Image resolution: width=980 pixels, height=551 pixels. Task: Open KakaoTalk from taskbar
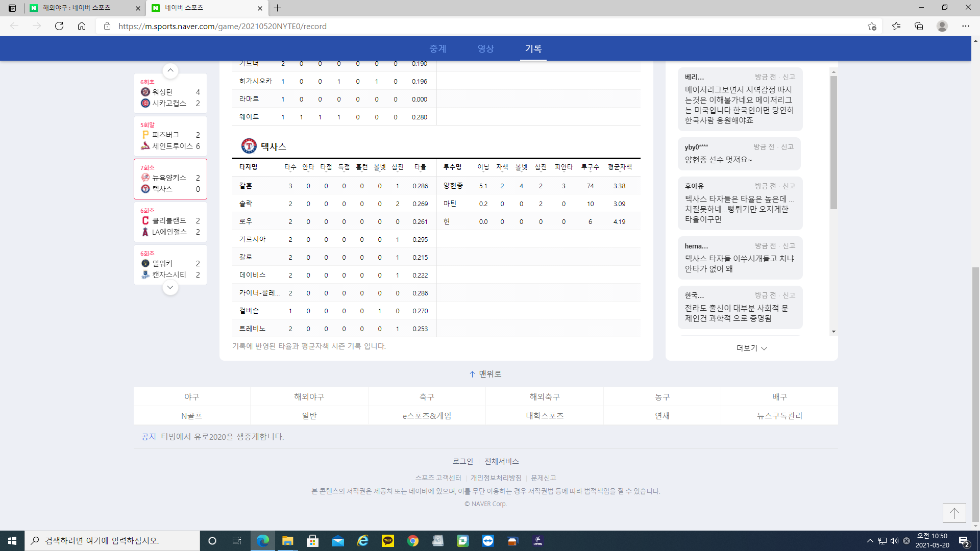pyautogui.click(x=388, y=541)
